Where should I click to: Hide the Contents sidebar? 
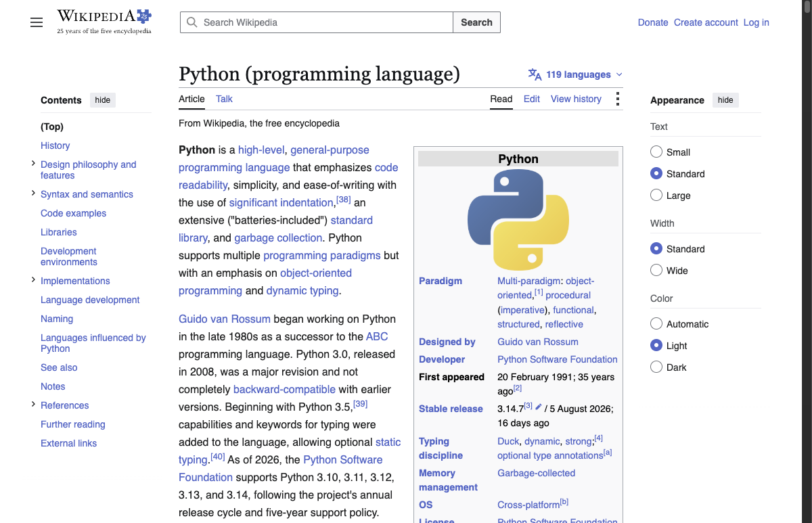(103, 100)
